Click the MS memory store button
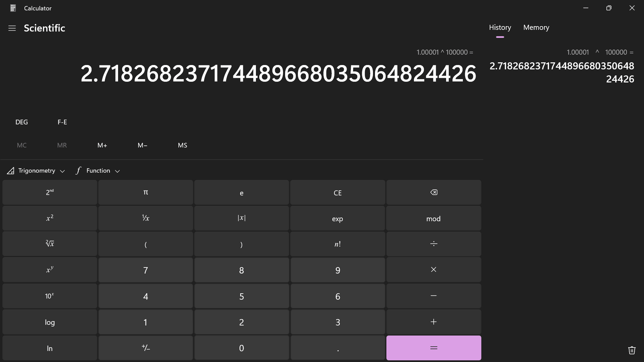This screenshot has width=644, height=362. [182, 145]
